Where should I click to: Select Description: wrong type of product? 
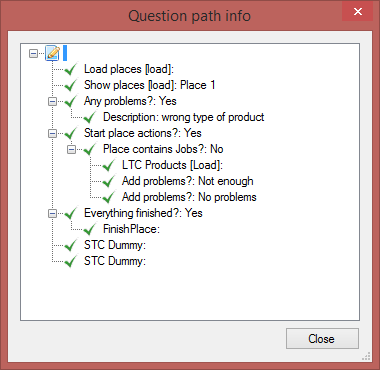coord(184,117)
